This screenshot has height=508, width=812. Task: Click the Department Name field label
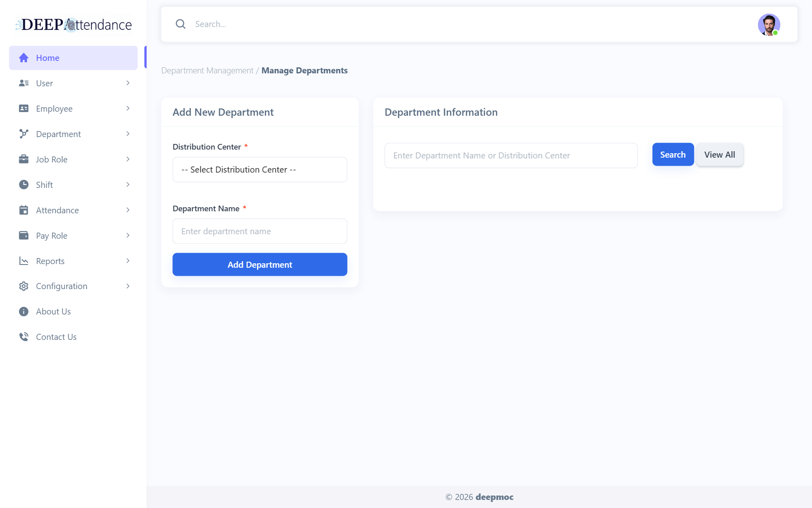(x=206, y=208)
